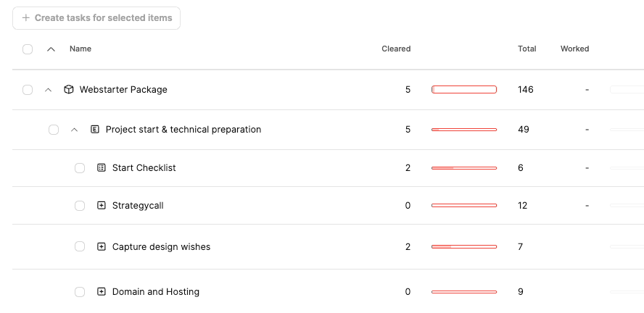
Task: Toggle the select-all checkbox in header
Action: pyautogui.click(x=28, y=49)
